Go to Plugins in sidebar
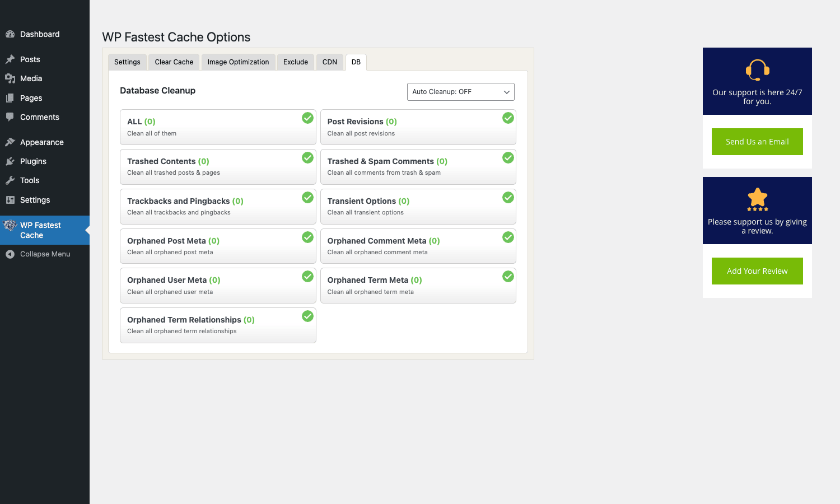 click(45, 161)
